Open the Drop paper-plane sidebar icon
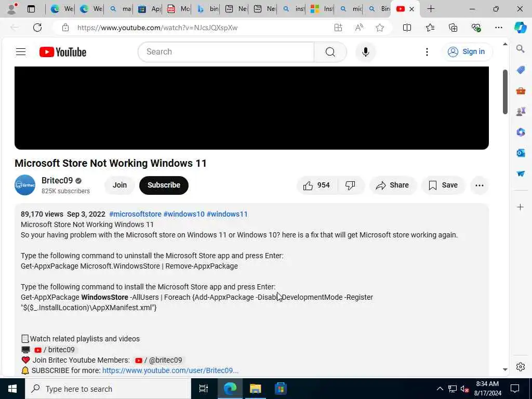This screenshot has height=399, width=532. pyautogui.click(x=521, y=174)
